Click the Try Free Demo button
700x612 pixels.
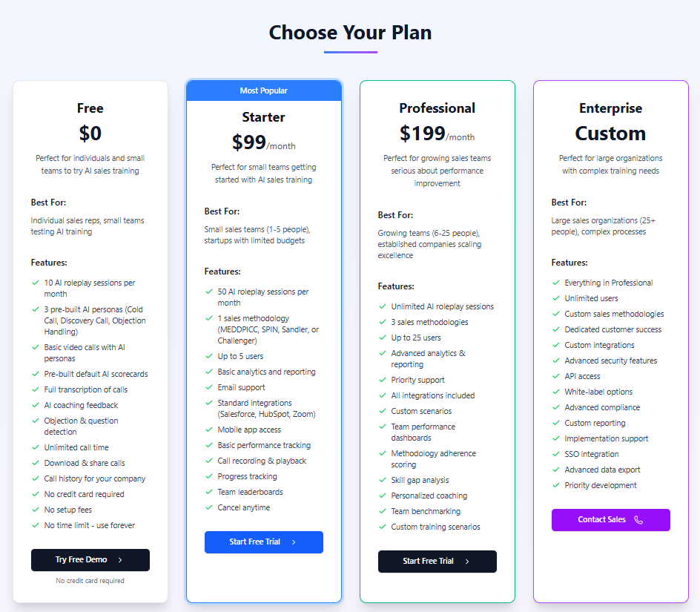90,560
